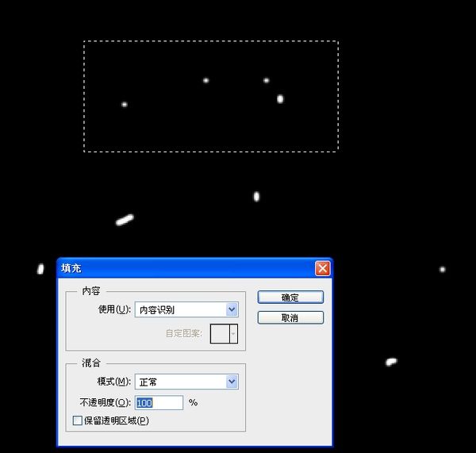Click the largest white spot inside the marquee selection
This screenshot has width=476, height=453.
tap(280, 99)
